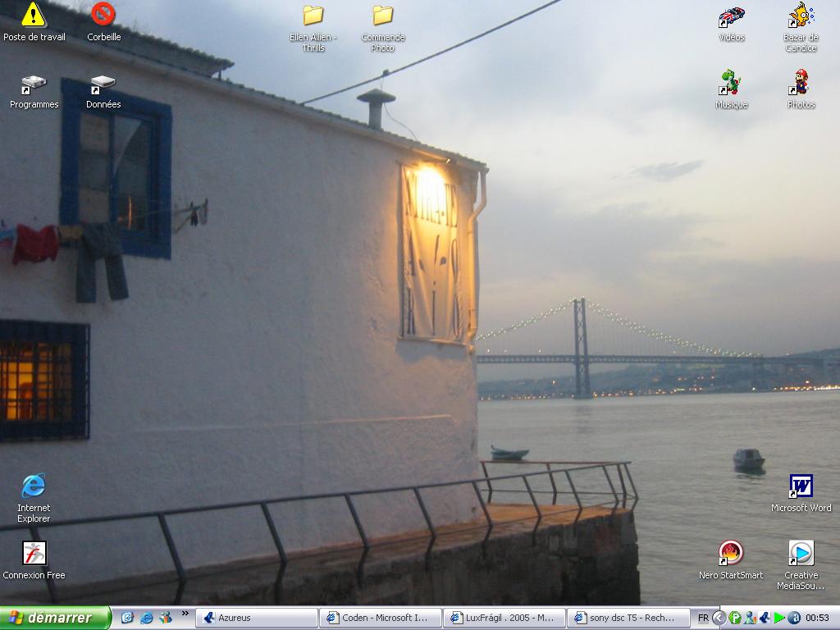
Task: Open Nero StartSmart shortcut
Action: [730, 554]
